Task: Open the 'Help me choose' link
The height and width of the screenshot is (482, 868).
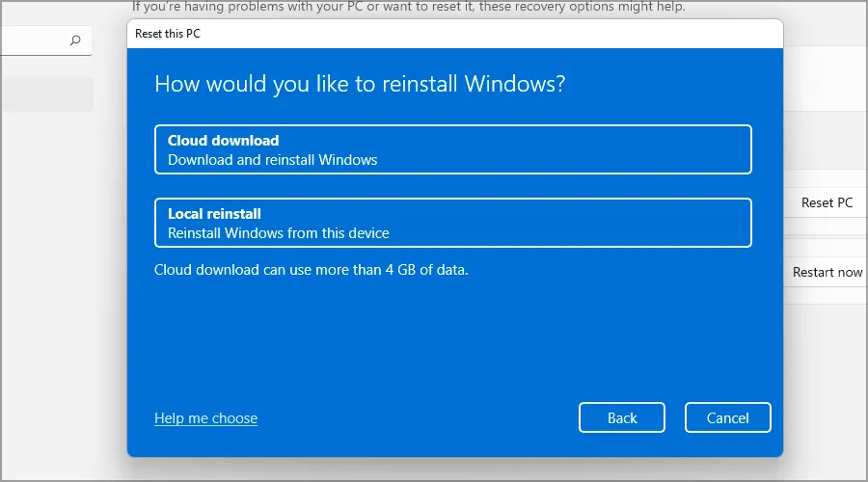Action: tap(205, 418)
